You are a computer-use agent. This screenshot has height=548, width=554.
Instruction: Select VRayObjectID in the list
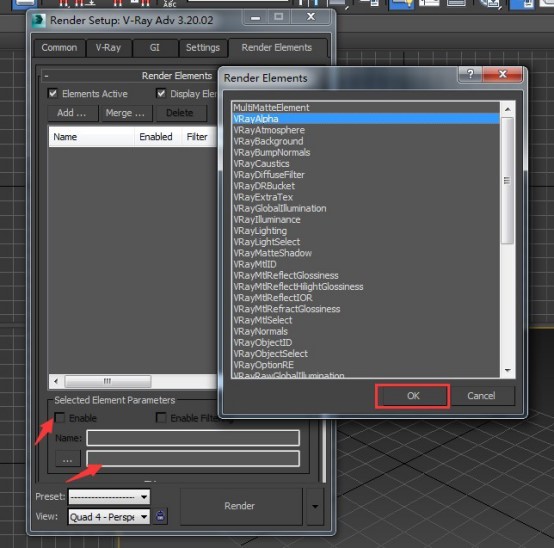[366, 343]
